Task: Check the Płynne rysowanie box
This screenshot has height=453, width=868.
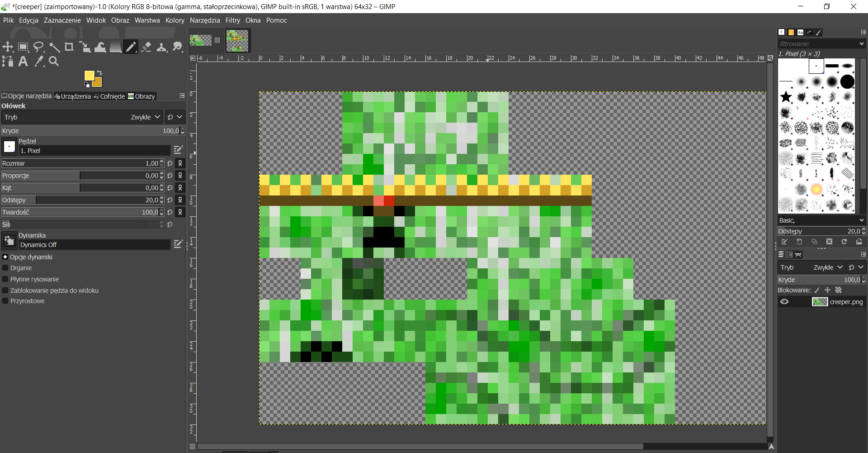Action: pyautogui.click(x=5, y=279)
